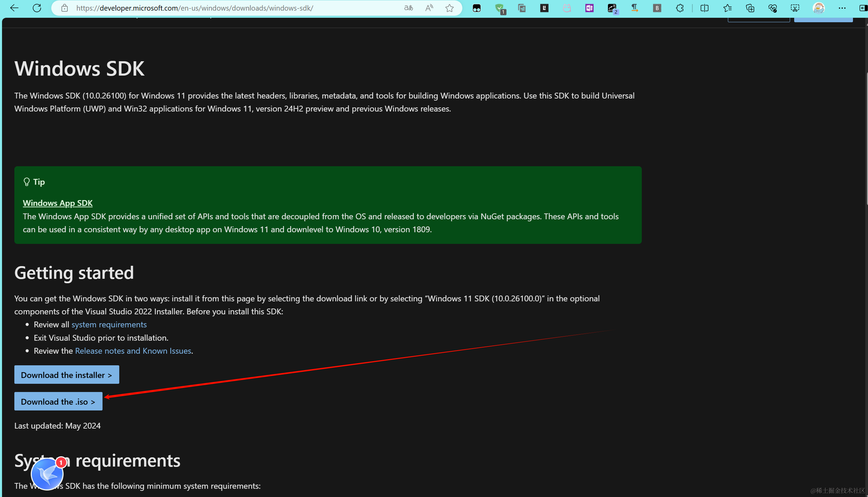The width and height of the screenshot is (868, 497).
Task: Open the translate page icon
Action: tap(408, 8)
